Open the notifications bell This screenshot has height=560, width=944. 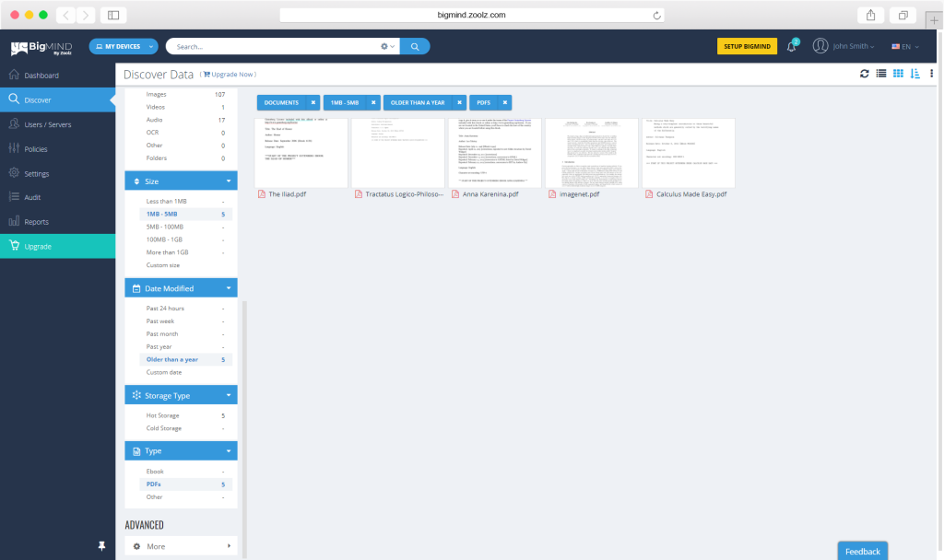pos(791,47)
